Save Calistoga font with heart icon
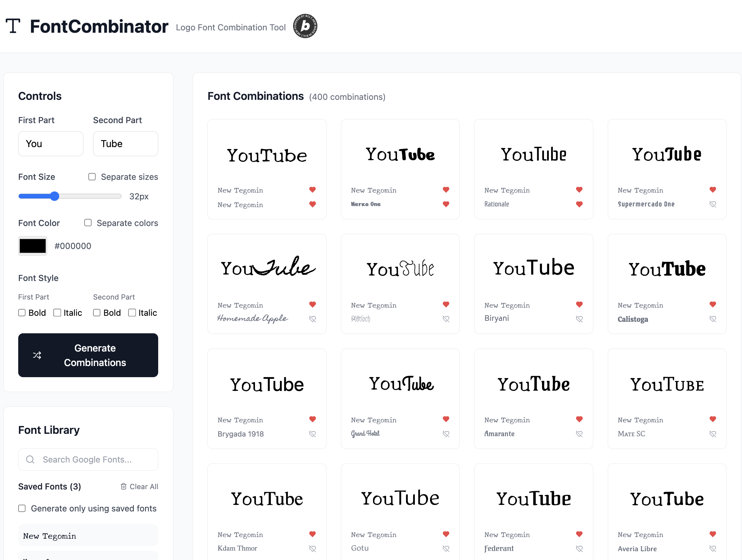 pyautogui.click(x=713, y=319)
